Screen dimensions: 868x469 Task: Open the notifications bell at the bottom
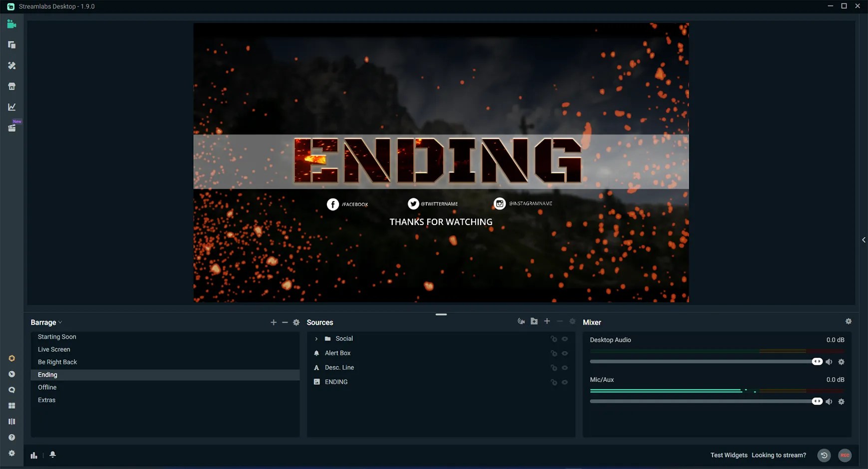[52, 455]
